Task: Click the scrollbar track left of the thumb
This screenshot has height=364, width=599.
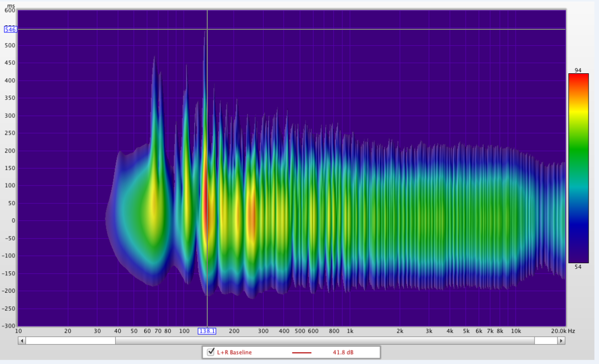Action: [x=70, y=341]
